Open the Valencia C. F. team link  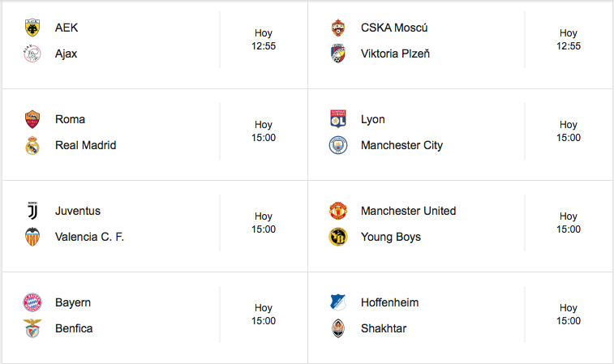click(x=90, y=237)
